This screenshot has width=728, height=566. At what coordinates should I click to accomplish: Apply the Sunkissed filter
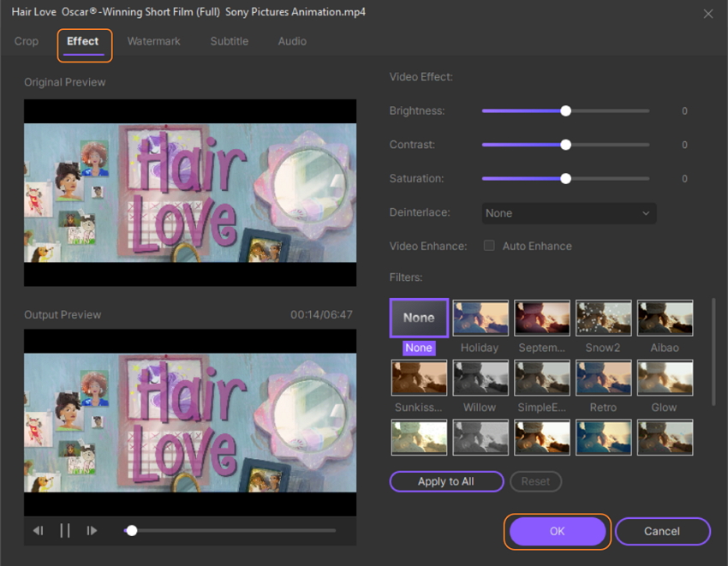click(420, 378)
